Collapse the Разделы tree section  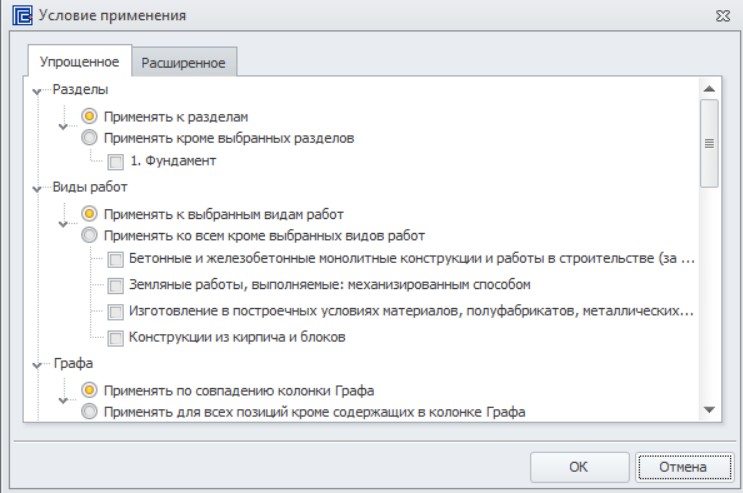[36, 91]
